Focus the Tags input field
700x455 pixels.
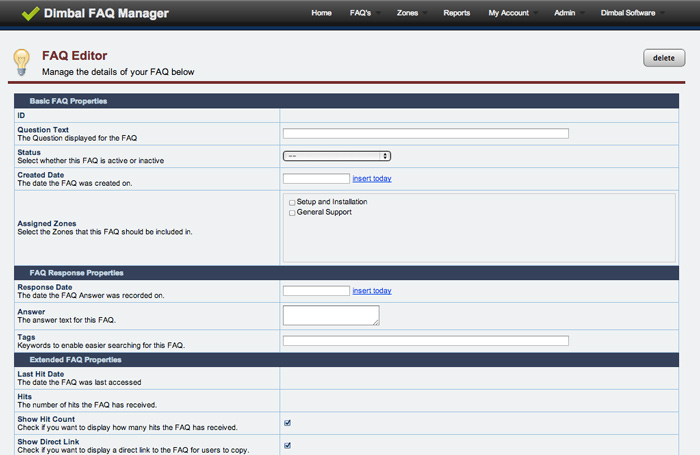(426, 341)
